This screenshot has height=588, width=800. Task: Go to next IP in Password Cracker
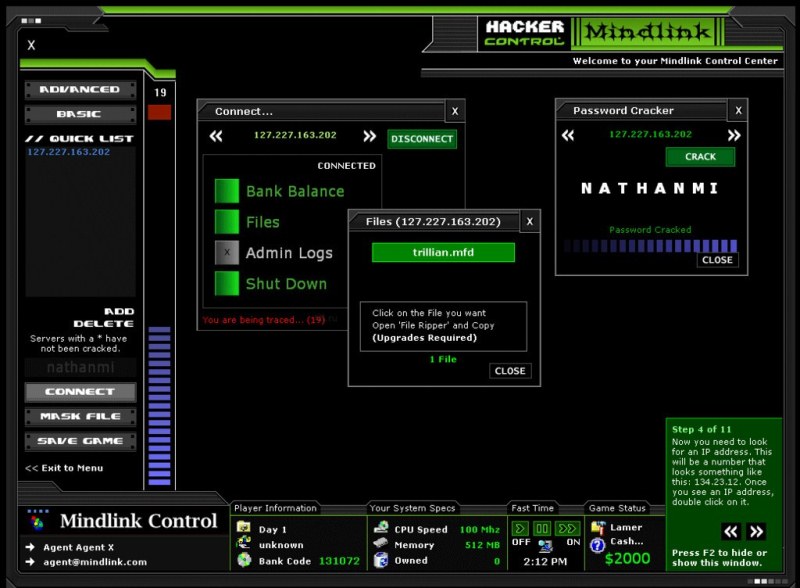(x=734, y=135)
